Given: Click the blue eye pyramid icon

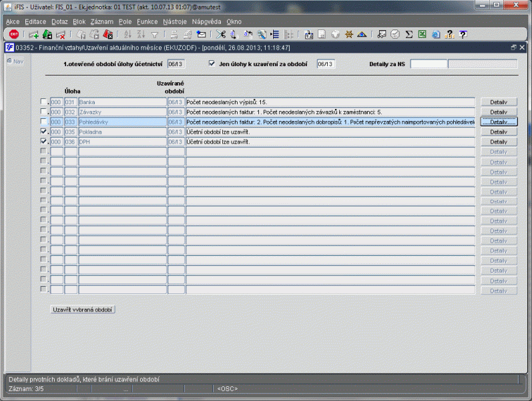Looking at the screenshot, I should coord(362,34).
